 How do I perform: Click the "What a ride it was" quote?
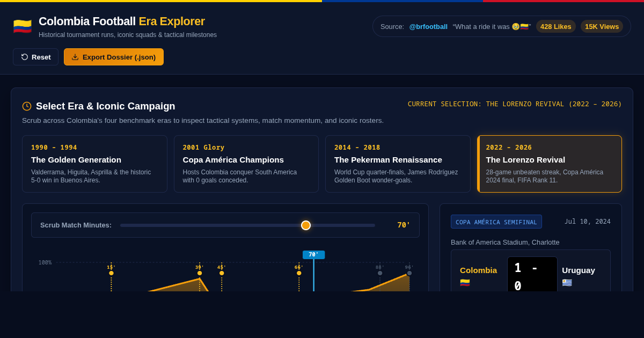(492, 26)
